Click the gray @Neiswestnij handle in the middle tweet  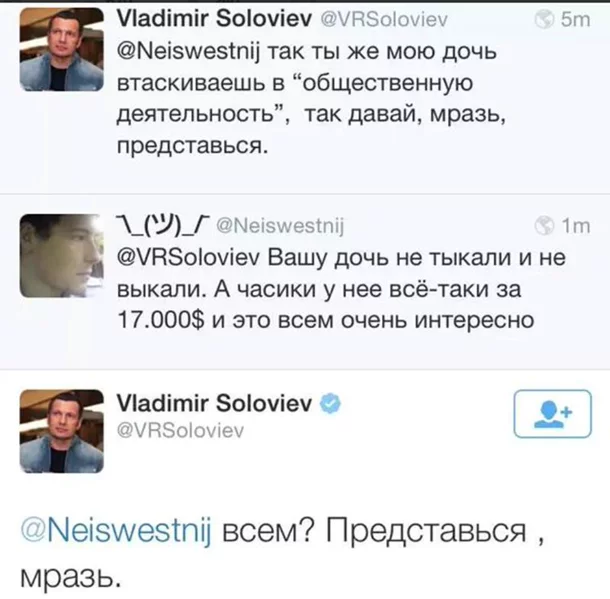click(x=280, y=223)
